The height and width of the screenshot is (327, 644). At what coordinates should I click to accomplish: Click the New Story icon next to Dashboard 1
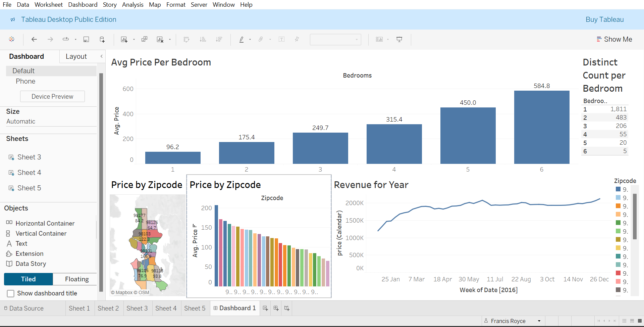(286, 308)
